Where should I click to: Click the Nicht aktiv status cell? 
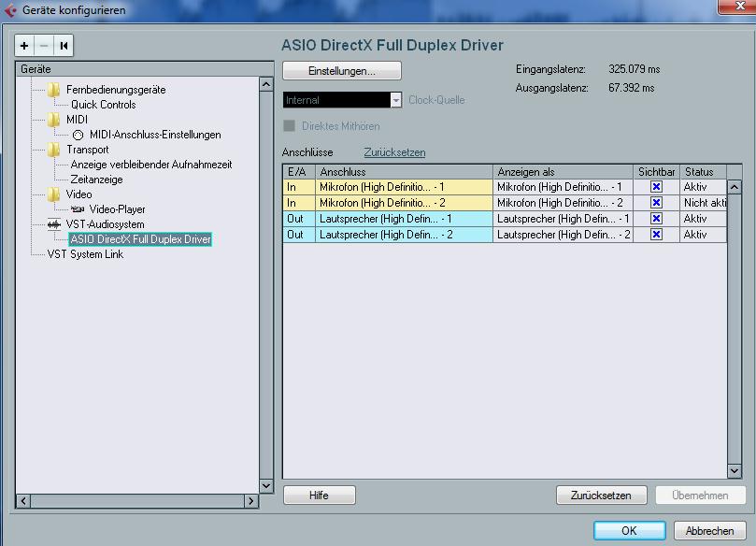pos(703,203)
